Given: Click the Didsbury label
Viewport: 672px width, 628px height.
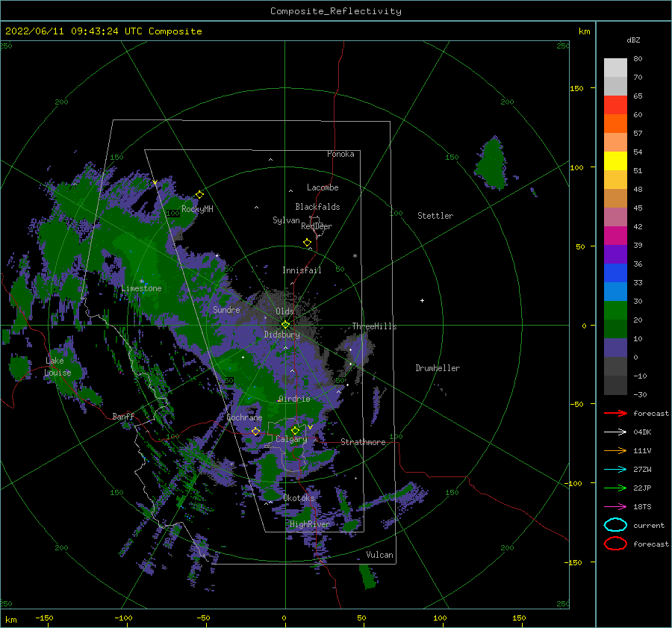Looking at the screenshot, I should (282, 335).
